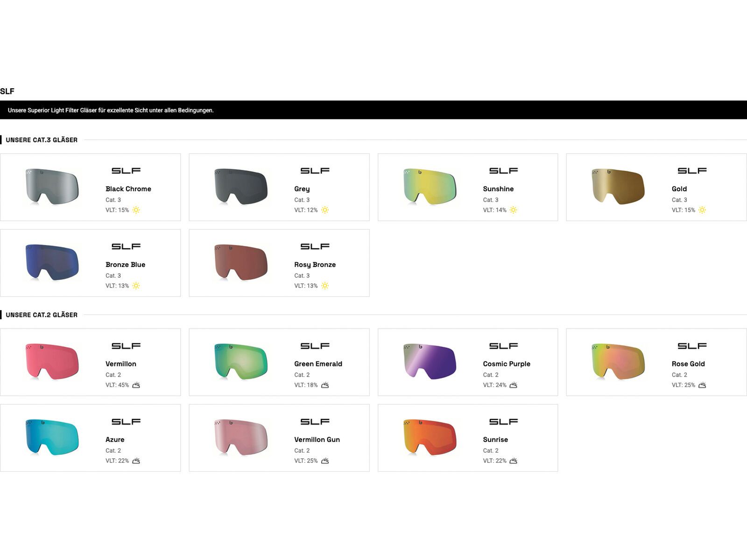This screenshot has height=560, width=747.
Task: Click the cloudy icon next to Green Emerald VLT
Action: [325, 385]
